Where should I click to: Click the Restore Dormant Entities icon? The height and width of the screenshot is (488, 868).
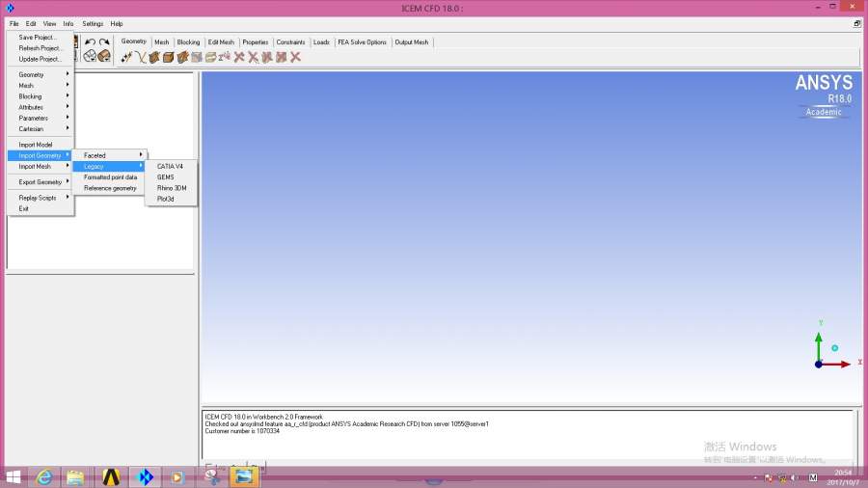[225, 57]
